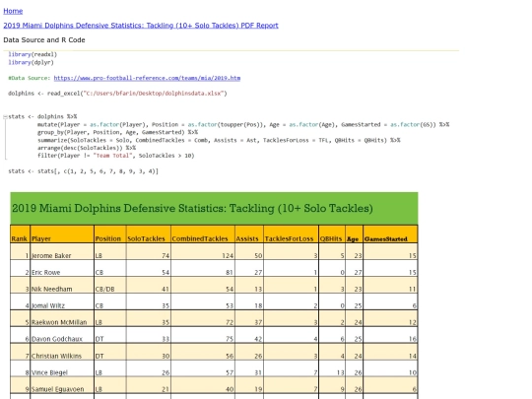Screen dimensions: 532x399
Task: Click the QBHits column header
Action: coord(332,234)
